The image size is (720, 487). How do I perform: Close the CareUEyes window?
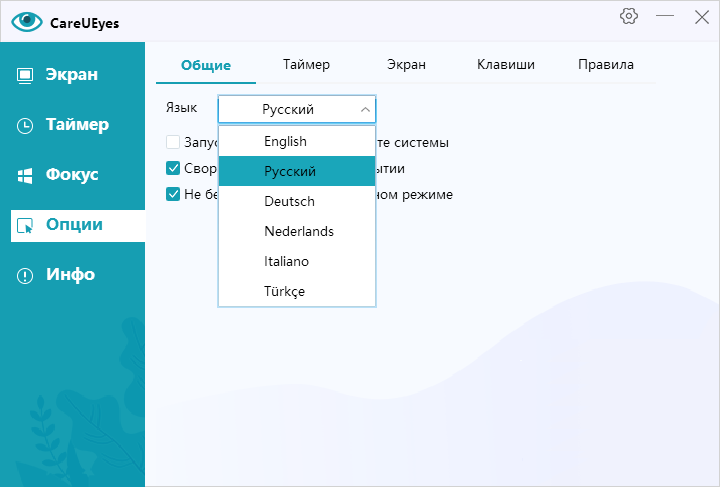point(702,17)
